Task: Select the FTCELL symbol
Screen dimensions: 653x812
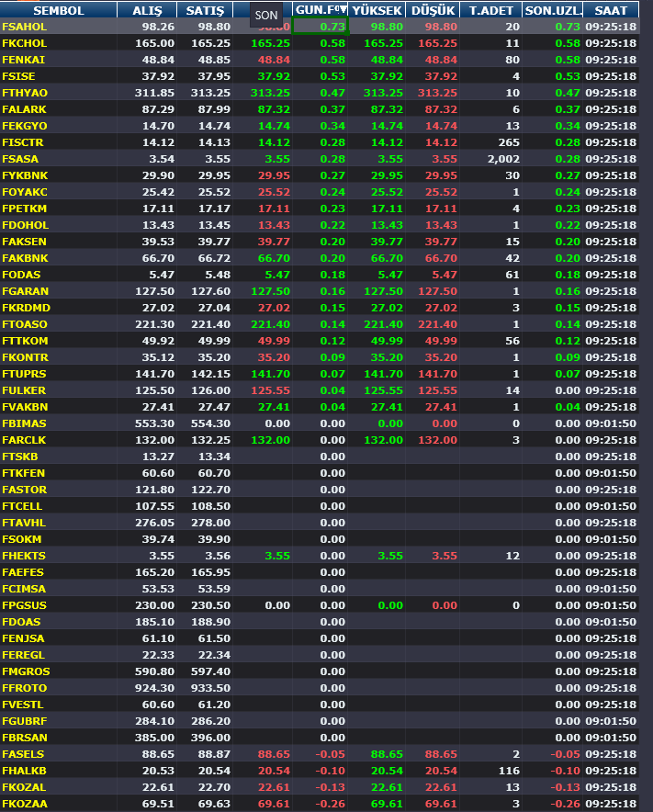Action: click(x=22, y=507)
